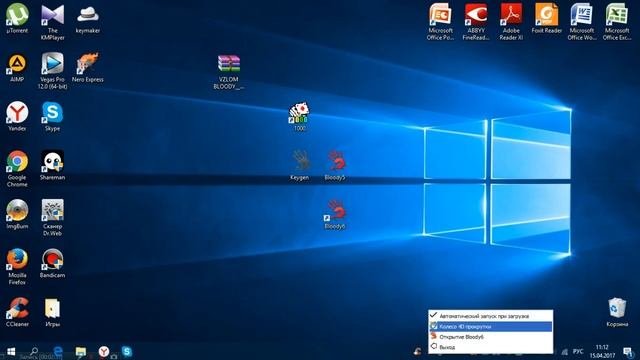
Task: Select the Google Chrome desktop shortcut
Action: [x=17, y=168]
